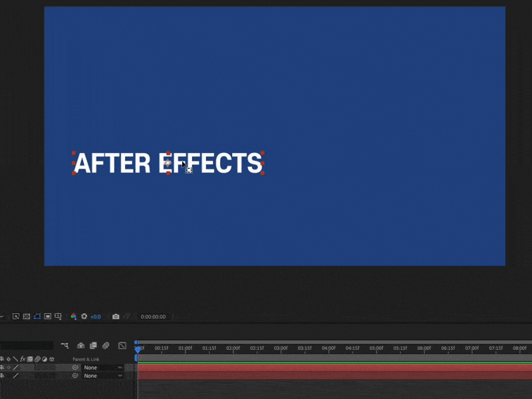This screenshot has height=399, width=532.
Task: Click the Shy switch column header
Action: (x=2, y=358)
